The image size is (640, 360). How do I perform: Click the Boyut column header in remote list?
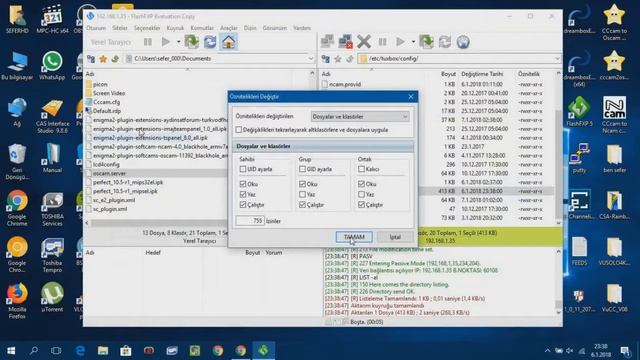click(448, 74)
